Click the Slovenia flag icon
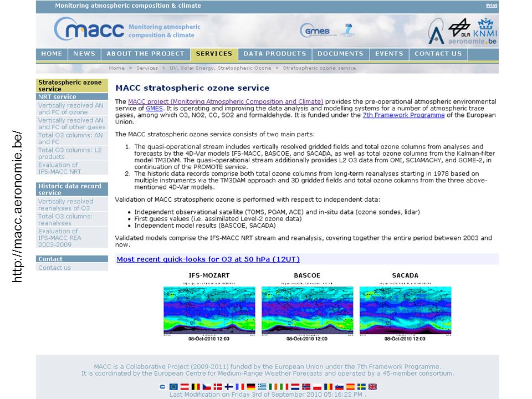The image size is (532, 399). point(339,387)
